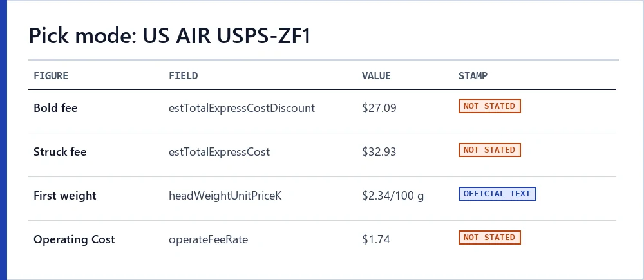Select the First weight row label
This screenshot has width=644, height=280.
[x=65, y=196]
